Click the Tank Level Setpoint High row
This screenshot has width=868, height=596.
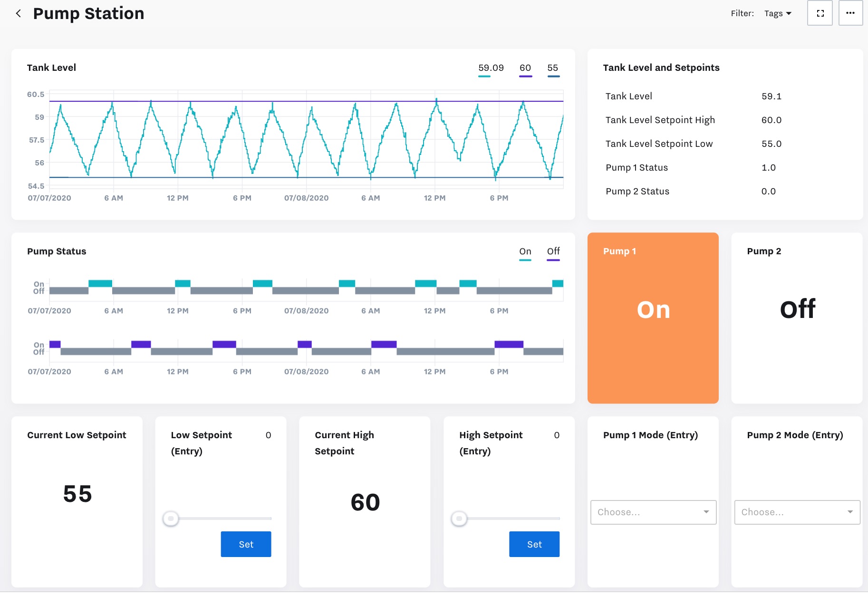[725, 120]
